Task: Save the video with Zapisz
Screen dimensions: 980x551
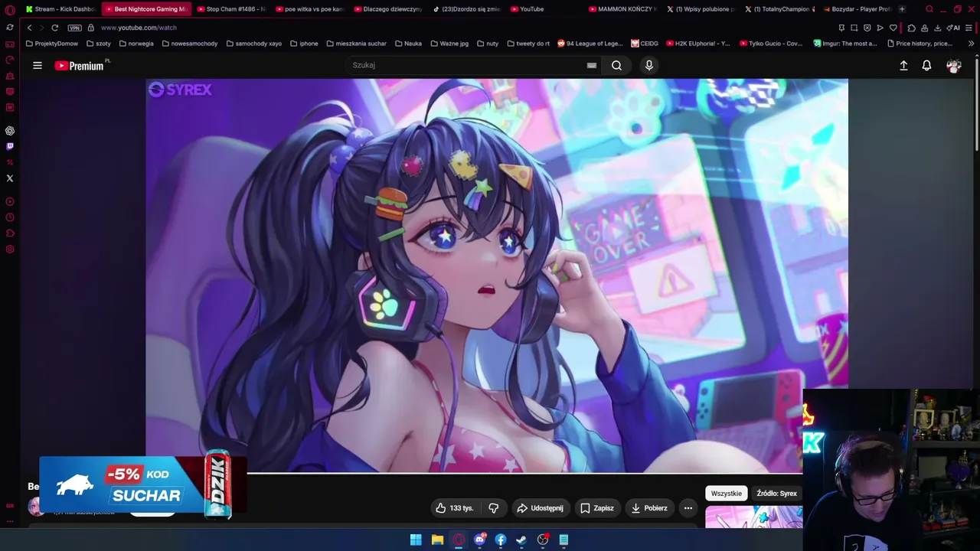Action: [x=597, y=508]
